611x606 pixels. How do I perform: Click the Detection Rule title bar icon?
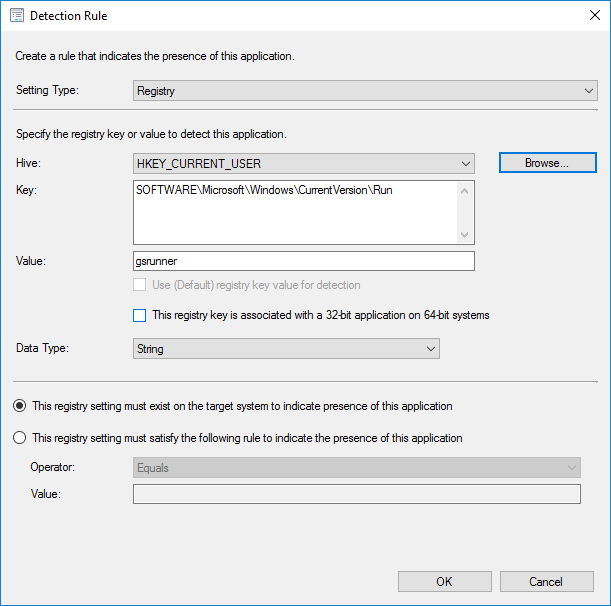(16, 16)
